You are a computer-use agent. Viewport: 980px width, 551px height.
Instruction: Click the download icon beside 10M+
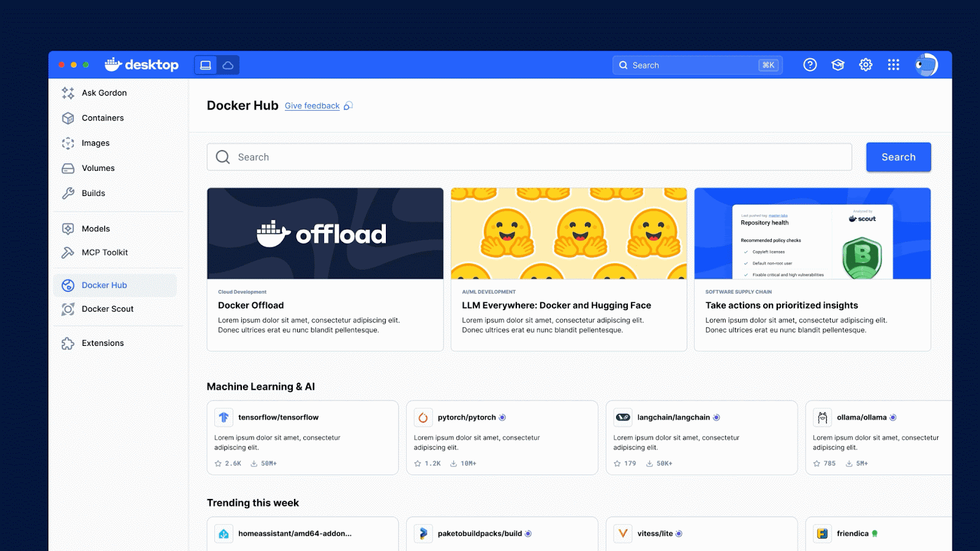point(453,463)
